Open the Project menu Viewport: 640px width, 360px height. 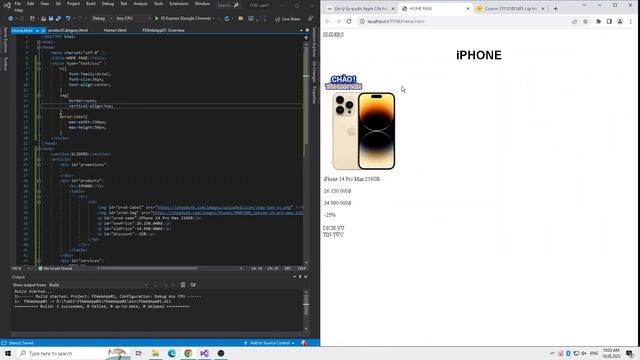point(73,4)
